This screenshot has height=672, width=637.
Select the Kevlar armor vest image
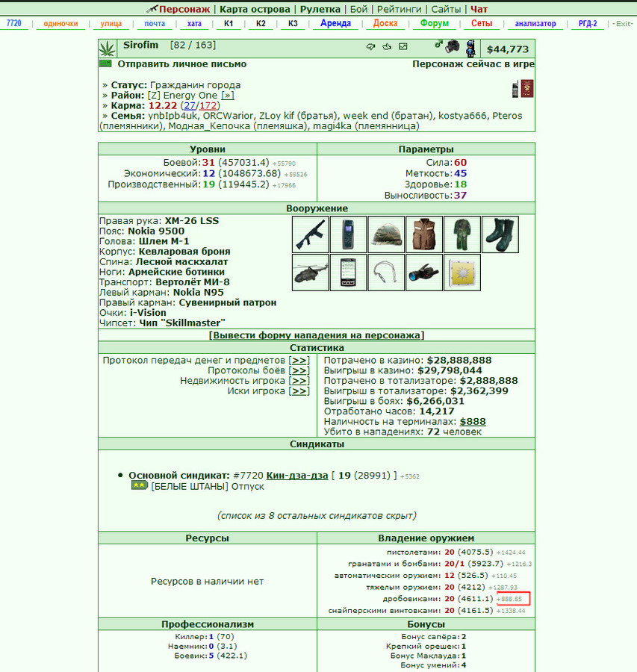[x=424, y=234]
